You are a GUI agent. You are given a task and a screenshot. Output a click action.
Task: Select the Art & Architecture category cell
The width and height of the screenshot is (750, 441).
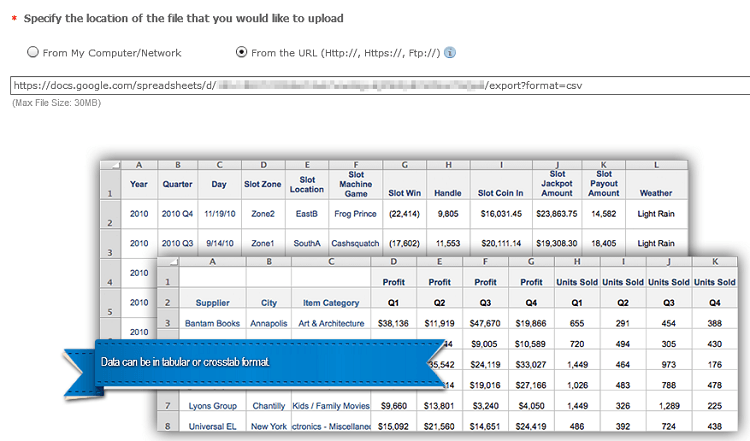pos(330,324)
